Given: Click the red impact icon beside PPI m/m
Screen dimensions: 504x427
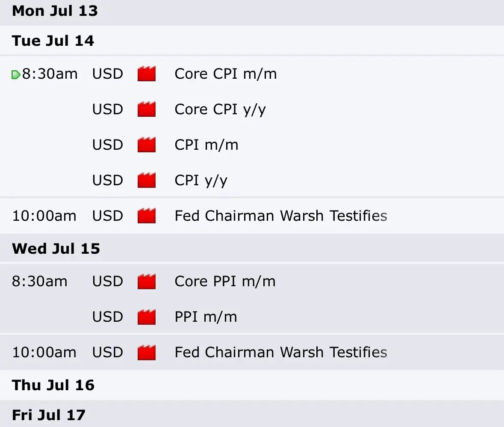Looking at the screenshot, I should (147, 317).
